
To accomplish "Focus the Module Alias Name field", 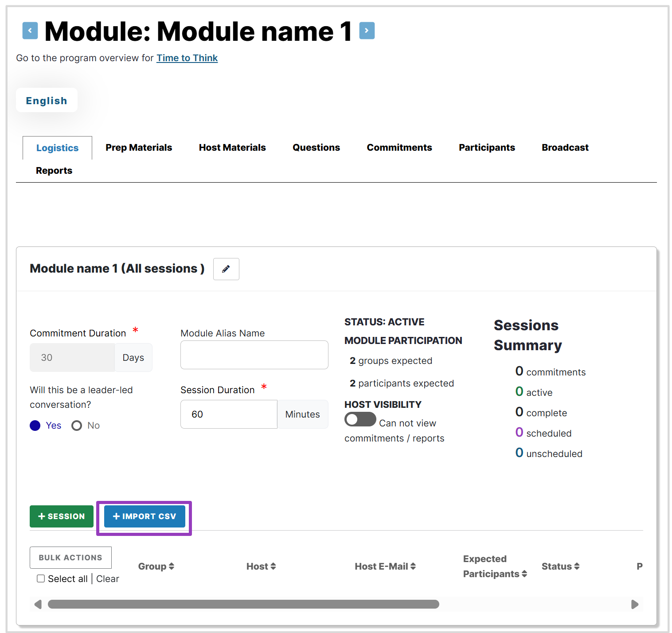I will click(x=254, y=355).
